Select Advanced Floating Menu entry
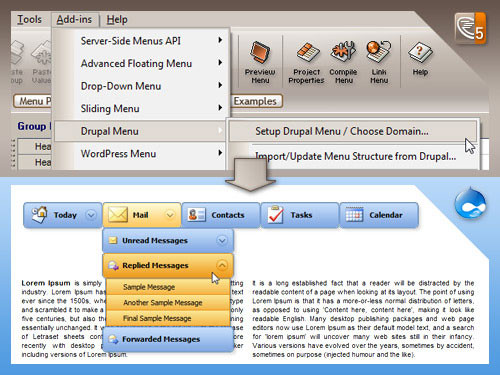The width and height of the screenshot is (500, 375). point(141,63)
